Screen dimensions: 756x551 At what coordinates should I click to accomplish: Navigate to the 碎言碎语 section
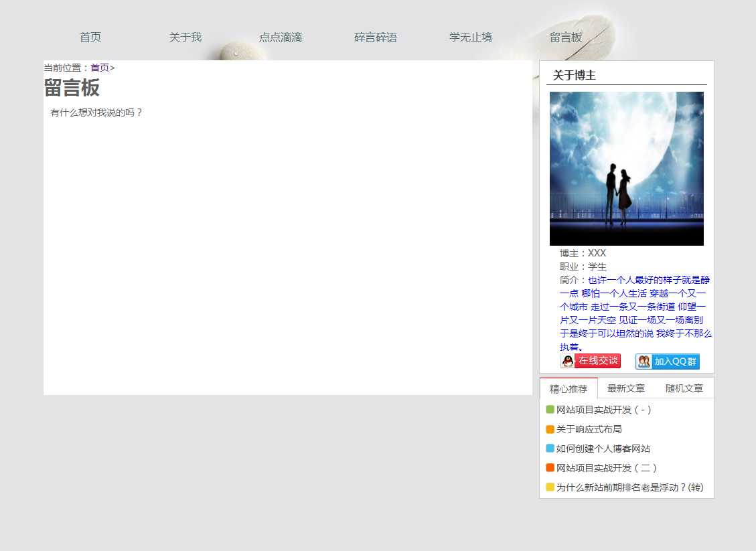[376, 37]
